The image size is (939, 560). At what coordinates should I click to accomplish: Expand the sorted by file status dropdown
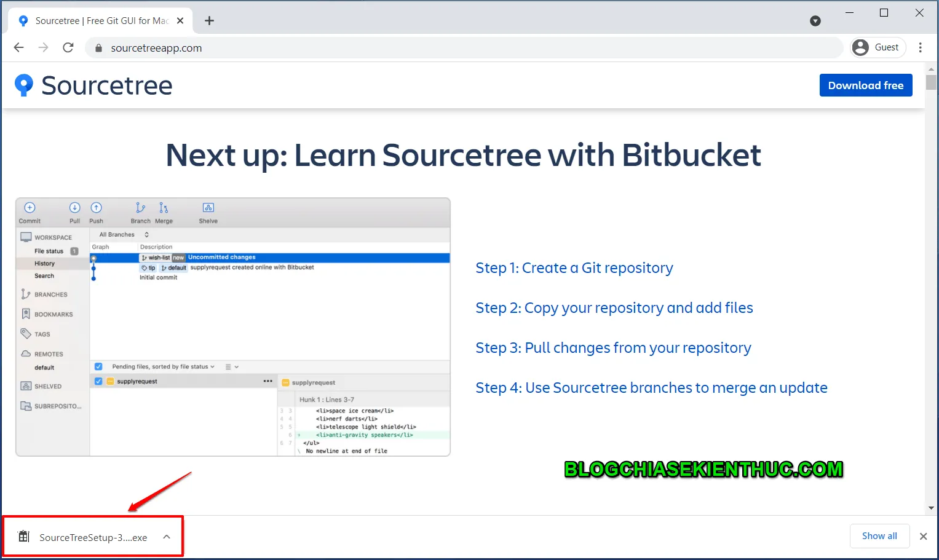tap(212, 366)
